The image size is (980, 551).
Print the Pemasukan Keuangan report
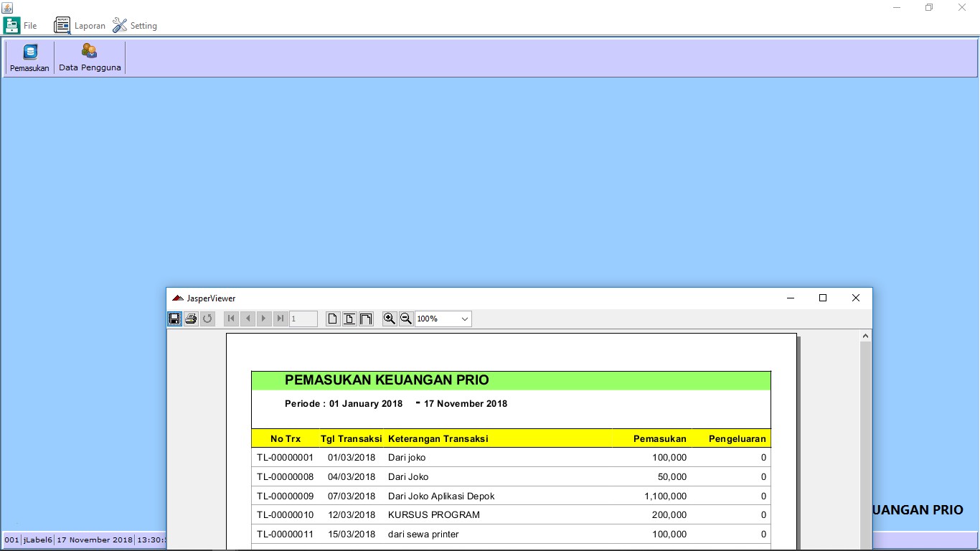pos(191,319)
